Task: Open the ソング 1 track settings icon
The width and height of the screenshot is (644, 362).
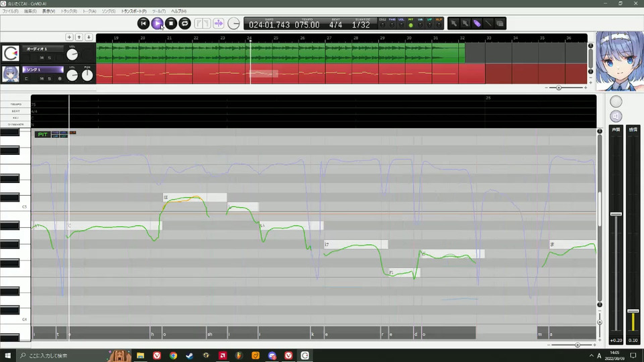Action: point(60,78)
